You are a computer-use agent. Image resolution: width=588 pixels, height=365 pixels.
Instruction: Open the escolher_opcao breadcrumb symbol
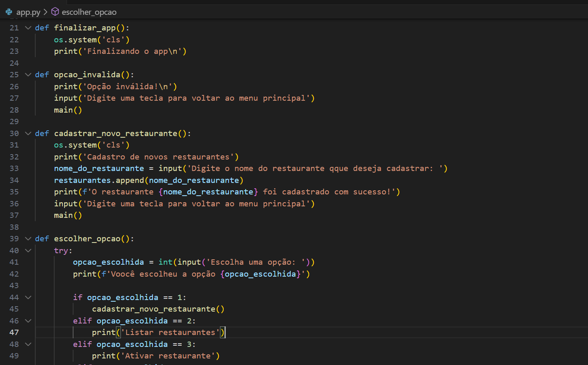89,12
